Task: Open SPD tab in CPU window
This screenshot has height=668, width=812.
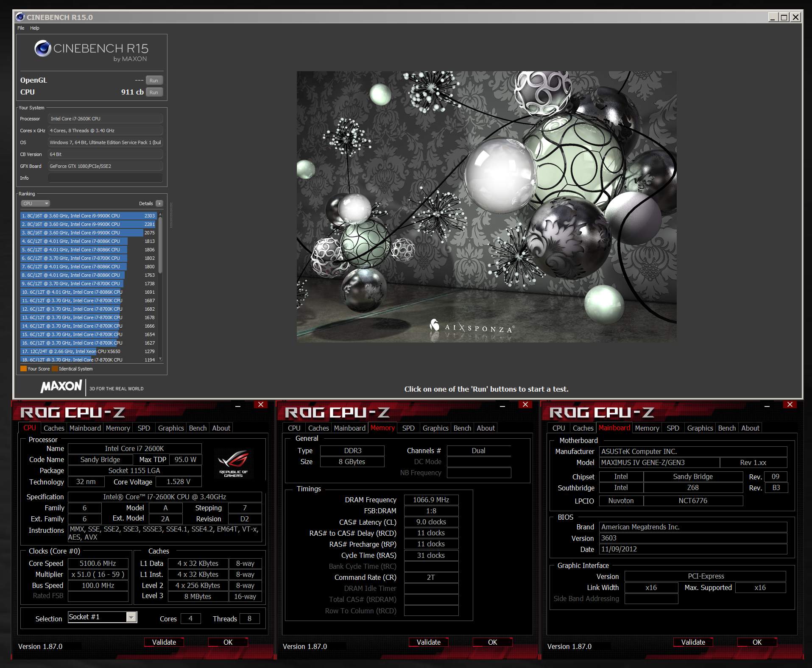Action: tap(144, 428)
